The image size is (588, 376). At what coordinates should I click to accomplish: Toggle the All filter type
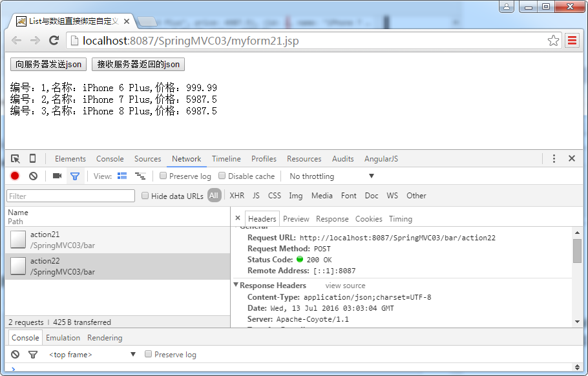(214, 195)
